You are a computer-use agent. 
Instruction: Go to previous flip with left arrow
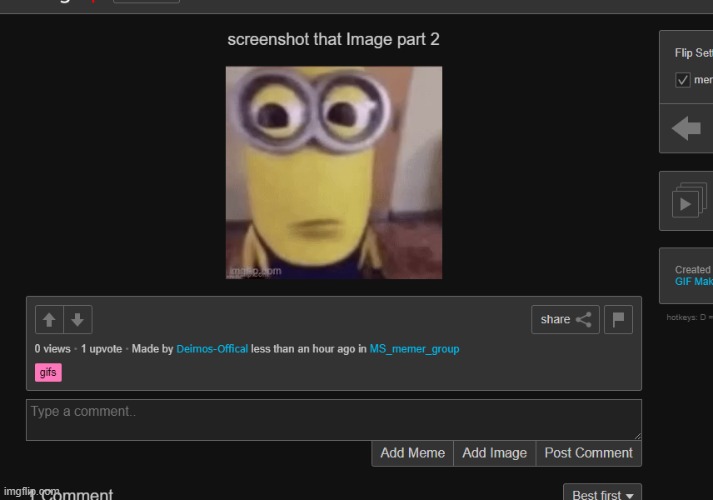tap(686, 128)
